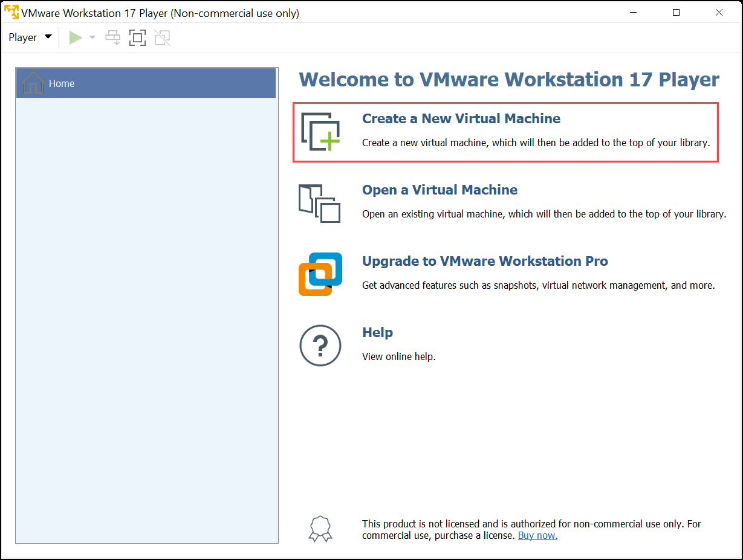743x560 pixels.
Task: Close the VMware Player window
Action: click(x=719, y=12)
